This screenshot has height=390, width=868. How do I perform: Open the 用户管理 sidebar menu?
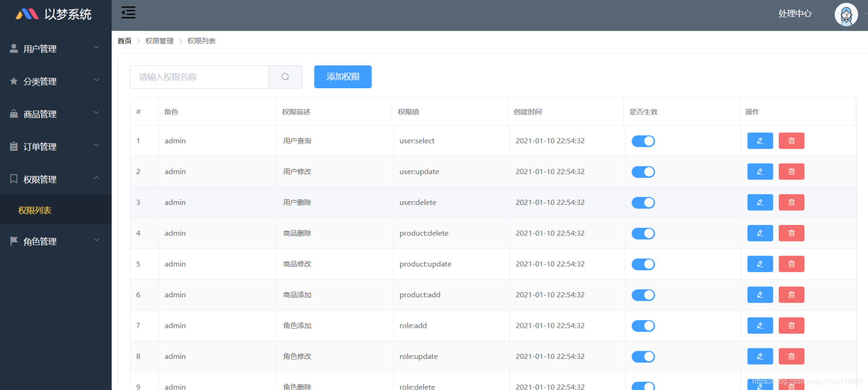tap(56, 48)
